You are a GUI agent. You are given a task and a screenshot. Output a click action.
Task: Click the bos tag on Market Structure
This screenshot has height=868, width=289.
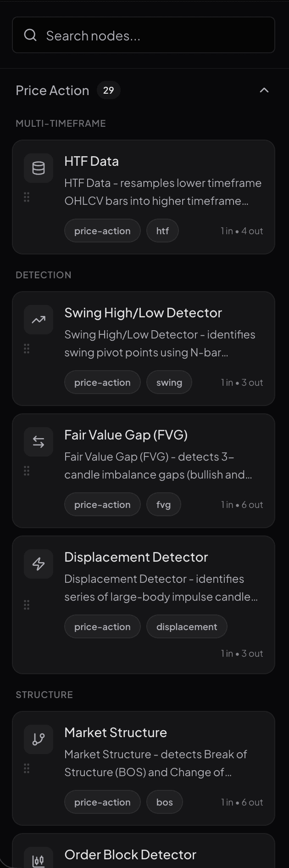click(165, 802)
